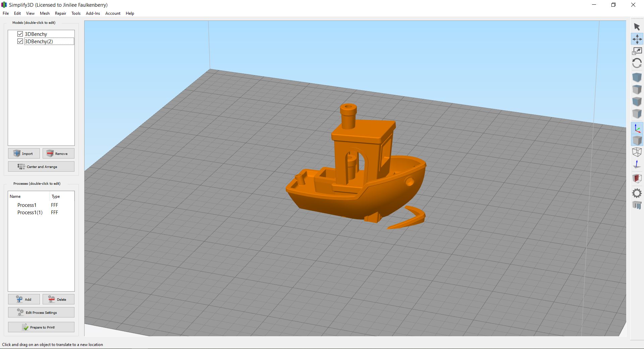Open the Tools menu
Image resolution: width=644 pixels, height=349 pixels.
click(76, 13)
